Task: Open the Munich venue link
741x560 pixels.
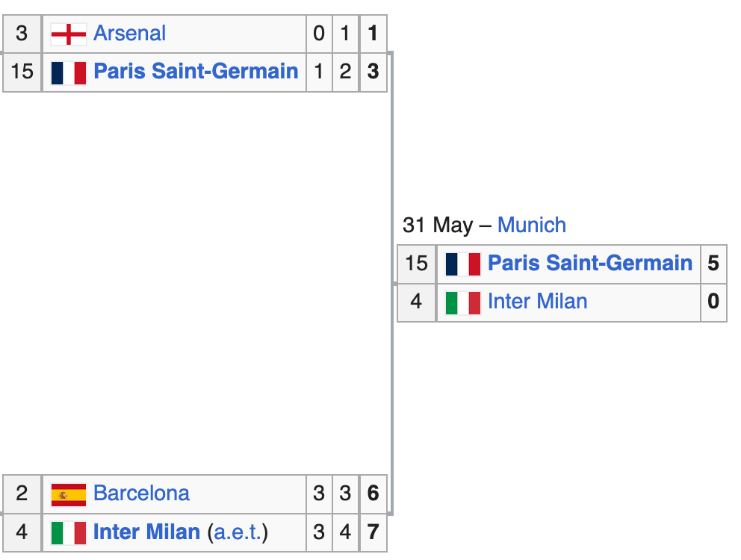Action: pyautogui.click(x=532, y=225)
